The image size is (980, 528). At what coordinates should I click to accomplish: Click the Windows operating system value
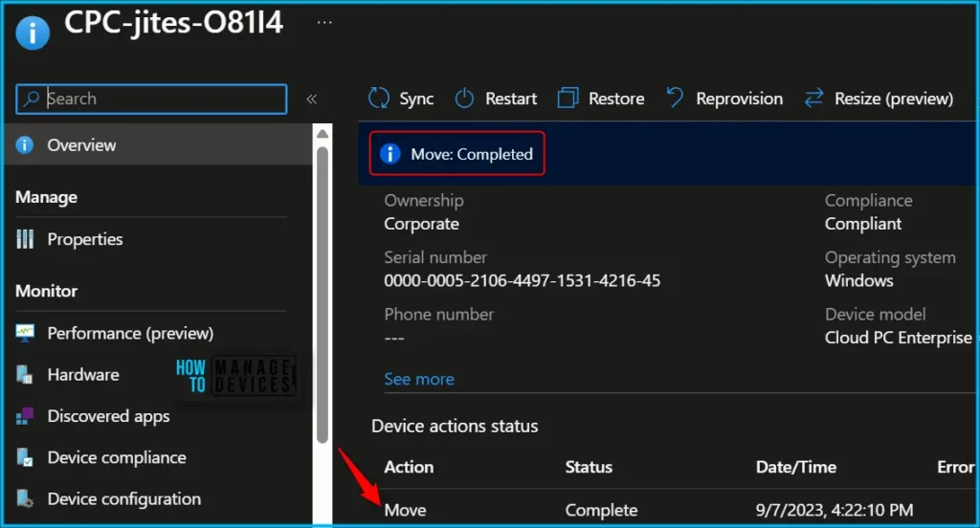pyautogui.click(x=858, y=280)
